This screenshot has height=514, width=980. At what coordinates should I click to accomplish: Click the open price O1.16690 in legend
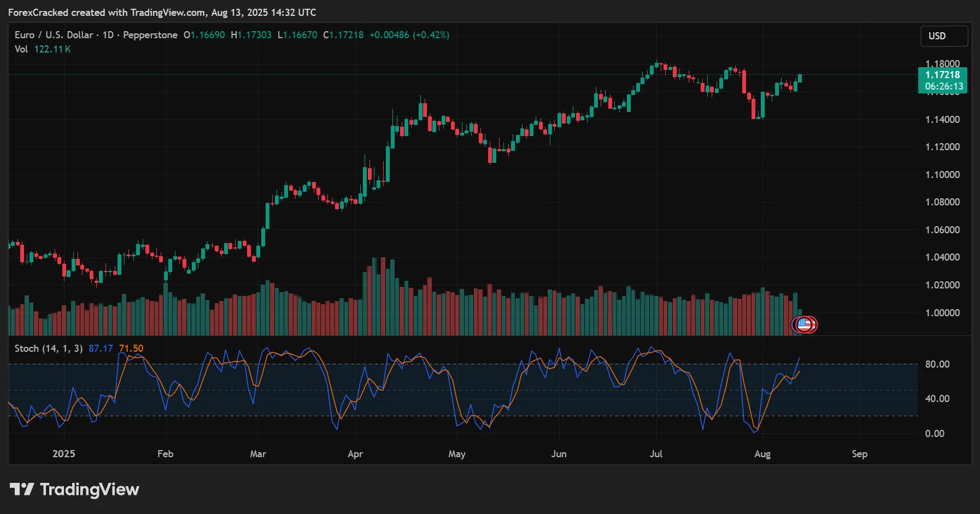pyautogui.click(x=205, y=34)
